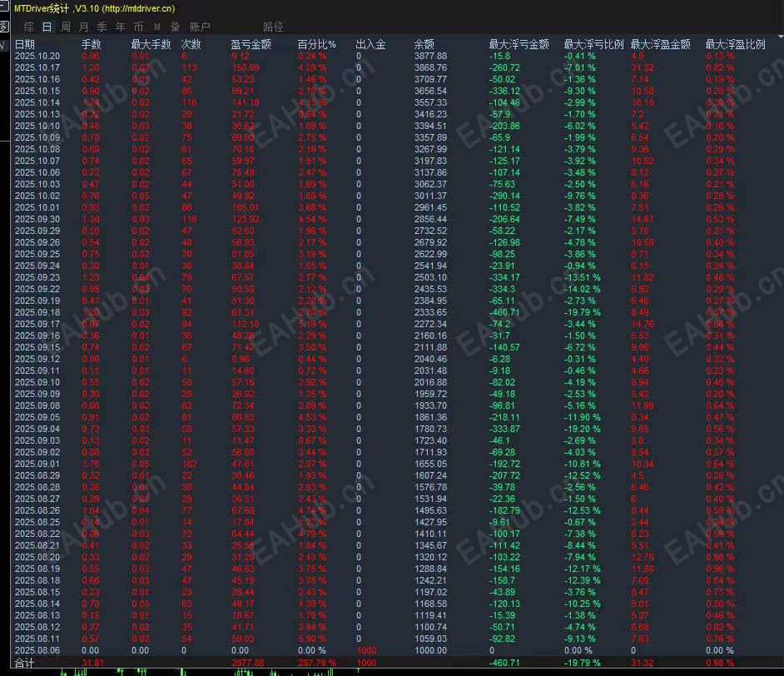Click the balance value 3011.37

430,196
